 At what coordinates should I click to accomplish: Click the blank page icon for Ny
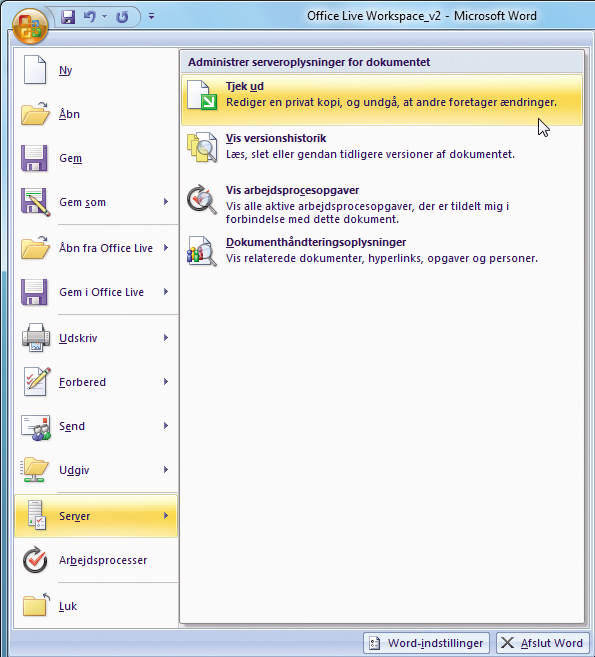pyautogui.click(x=35, y=70)
